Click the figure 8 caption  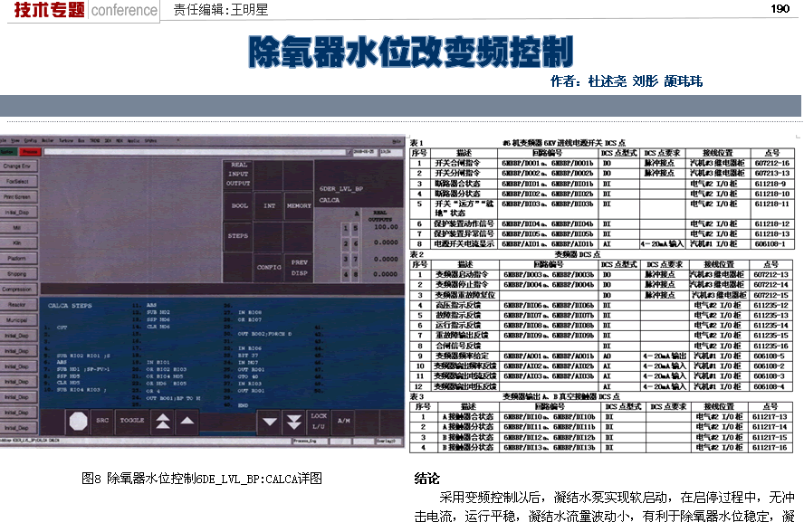click(202, 479)
